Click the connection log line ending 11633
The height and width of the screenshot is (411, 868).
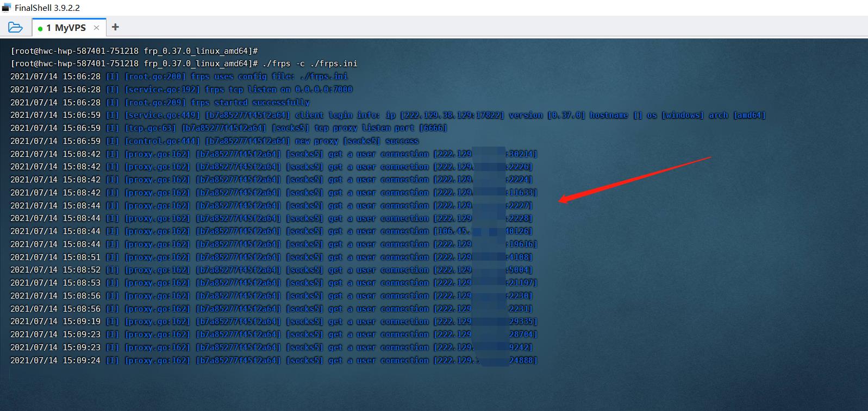coord(274,193)
